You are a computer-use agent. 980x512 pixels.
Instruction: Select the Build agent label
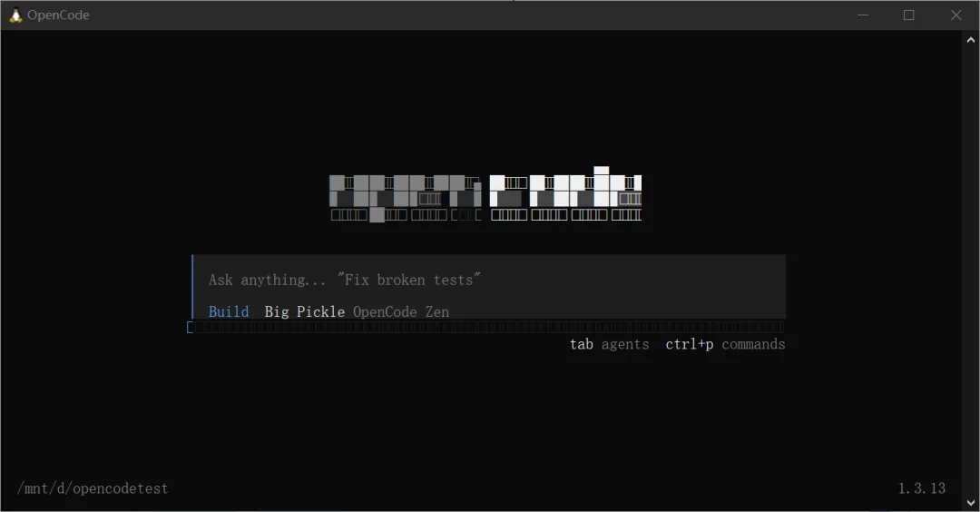(229, 311)
